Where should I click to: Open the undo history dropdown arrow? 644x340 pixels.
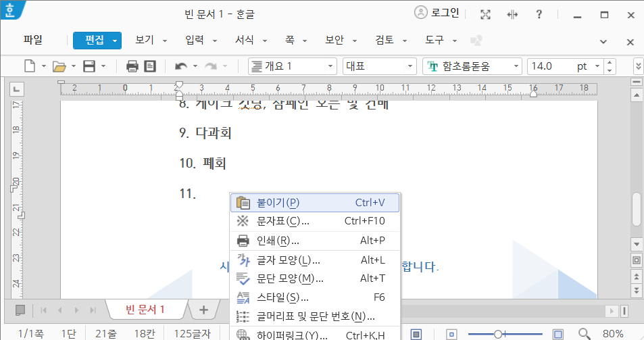click(195, 66)
